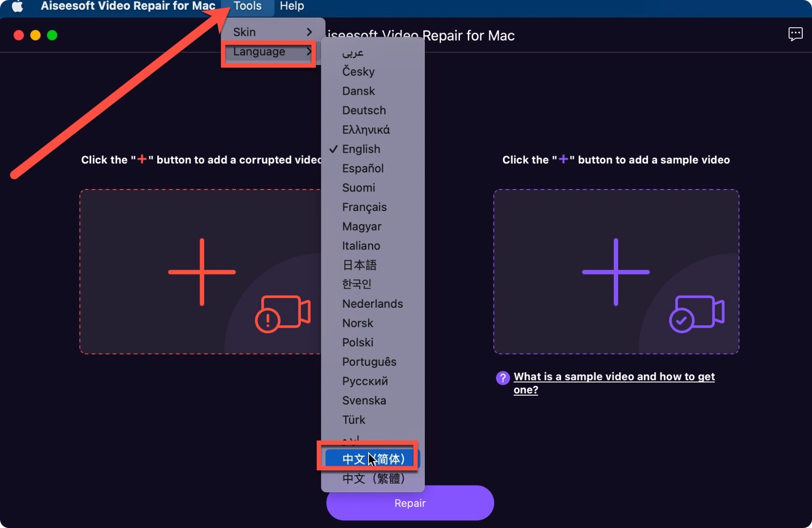Select Suomi language
The height and width of the screenshot is (528, 812).
tap(373, 188)
